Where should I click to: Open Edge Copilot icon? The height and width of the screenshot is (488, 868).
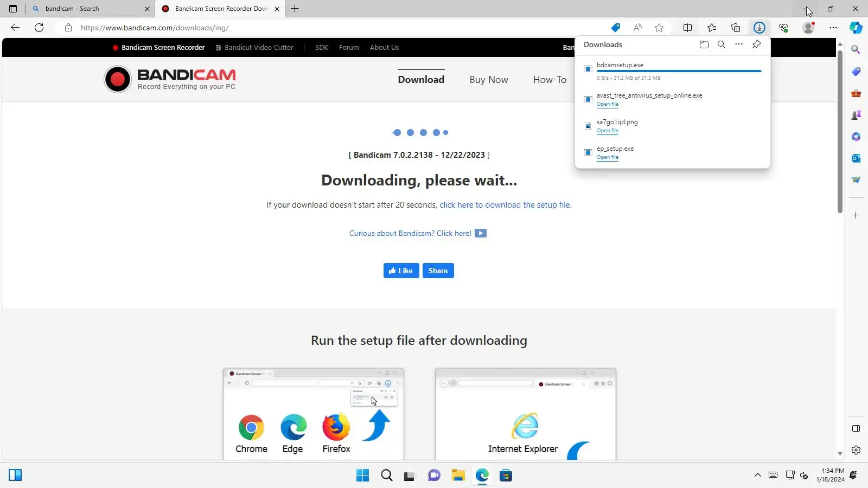click(856, 28)
